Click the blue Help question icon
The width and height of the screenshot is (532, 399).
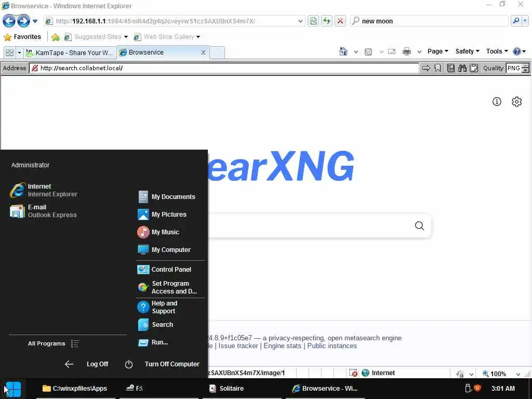[x=517, y=51]
